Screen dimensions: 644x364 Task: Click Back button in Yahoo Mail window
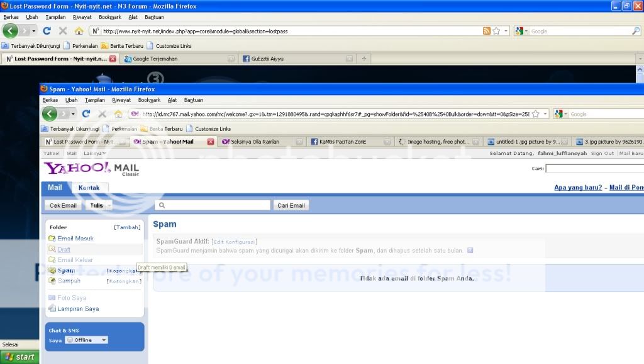coord(50,113)
